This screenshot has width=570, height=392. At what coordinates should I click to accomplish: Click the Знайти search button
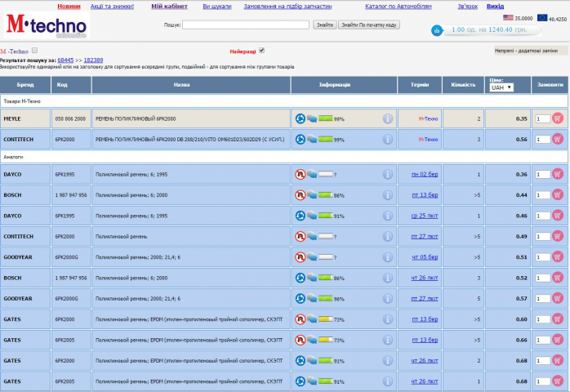coord(325,24)
